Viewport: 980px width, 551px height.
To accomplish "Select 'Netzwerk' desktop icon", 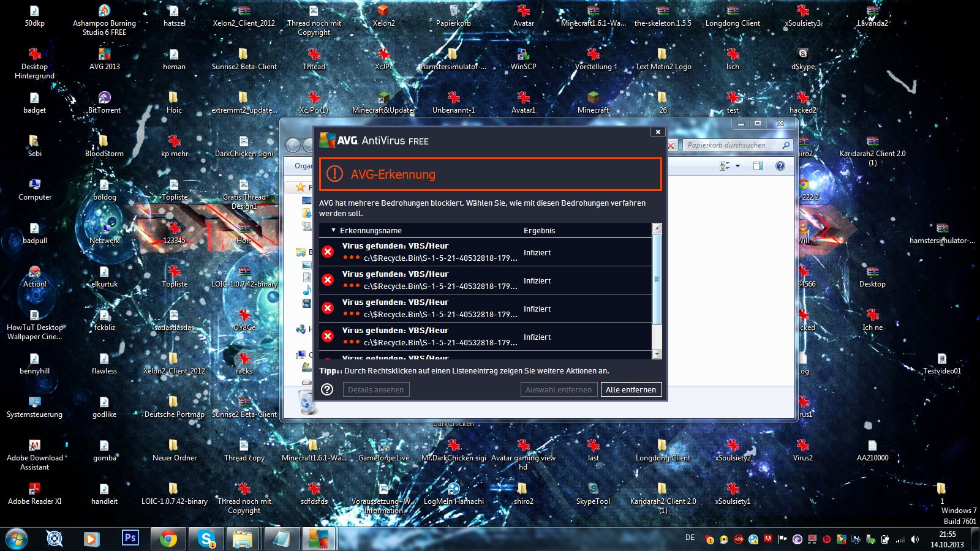I will (105, 233).
